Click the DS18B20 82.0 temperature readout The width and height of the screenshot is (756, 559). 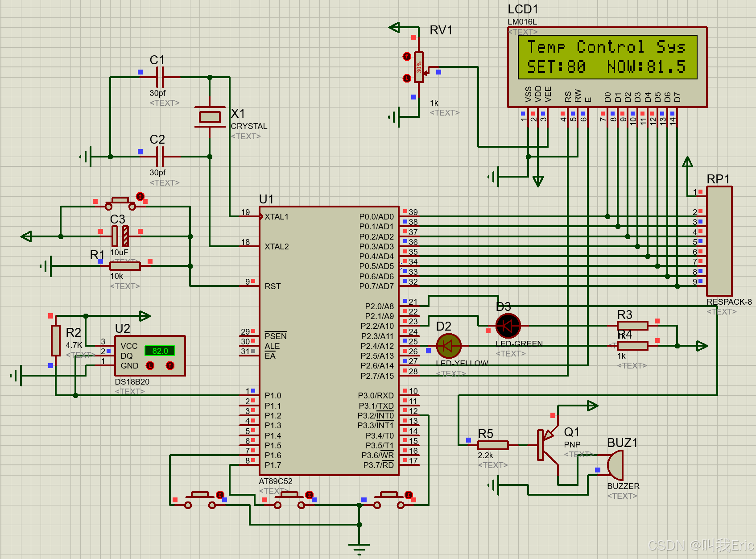160,351
